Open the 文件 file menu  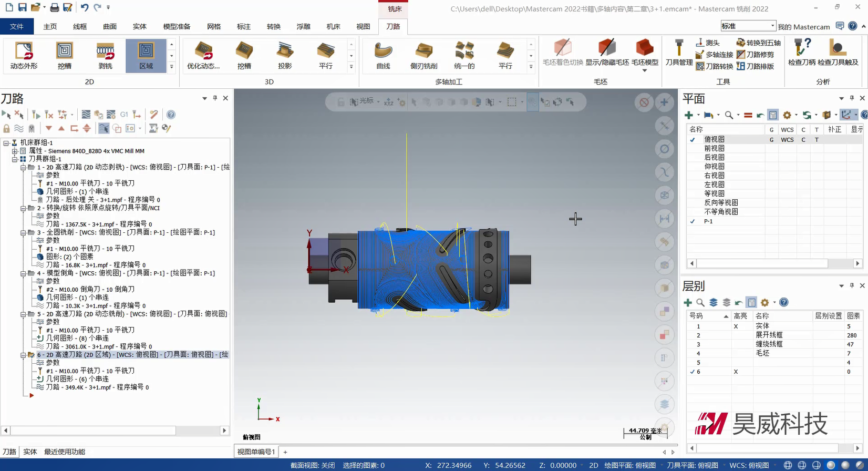tap(17, 26)
